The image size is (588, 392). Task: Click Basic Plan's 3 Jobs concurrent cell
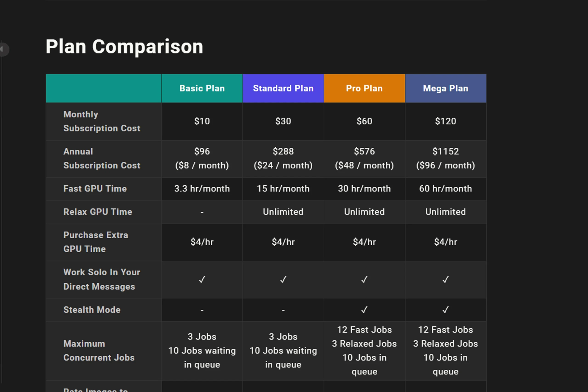pyautogui.click(x=202, y=351)
